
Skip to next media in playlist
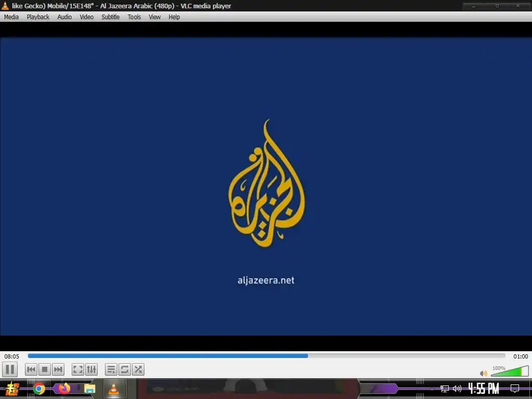(x=58, y=369)
